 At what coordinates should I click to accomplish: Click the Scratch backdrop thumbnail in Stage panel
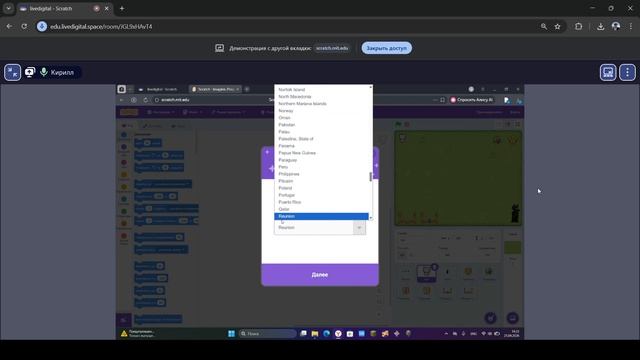coord(512,247)
